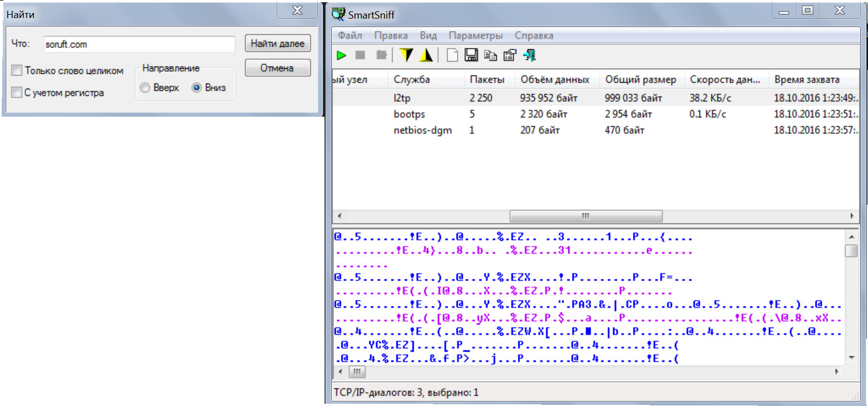Viewport: 868px width, 406px height.
Task: Click the blank page new file icon
Action: point(451,55)
